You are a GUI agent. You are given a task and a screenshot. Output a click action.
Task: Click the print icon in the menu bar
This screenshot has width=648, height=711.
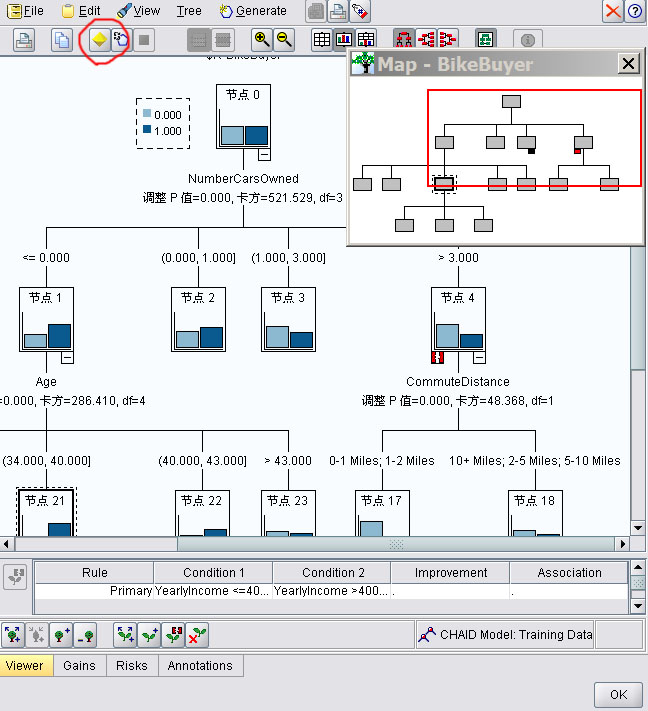pyautogui.click(x=337, y=11)
